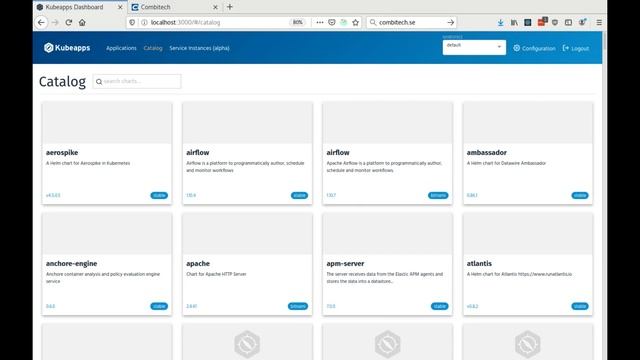Click the Logout exit icon
This screenshot has height=360, width=640.
[x=566, y=48]
